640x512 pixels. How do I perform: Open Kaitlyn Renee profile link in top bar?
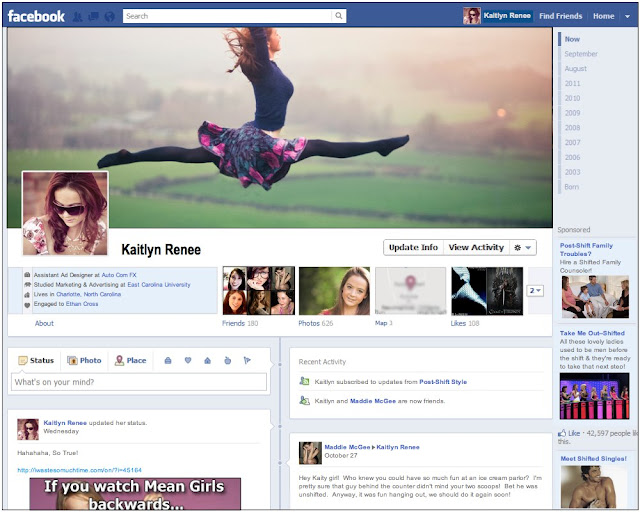[x=507, y=16]
